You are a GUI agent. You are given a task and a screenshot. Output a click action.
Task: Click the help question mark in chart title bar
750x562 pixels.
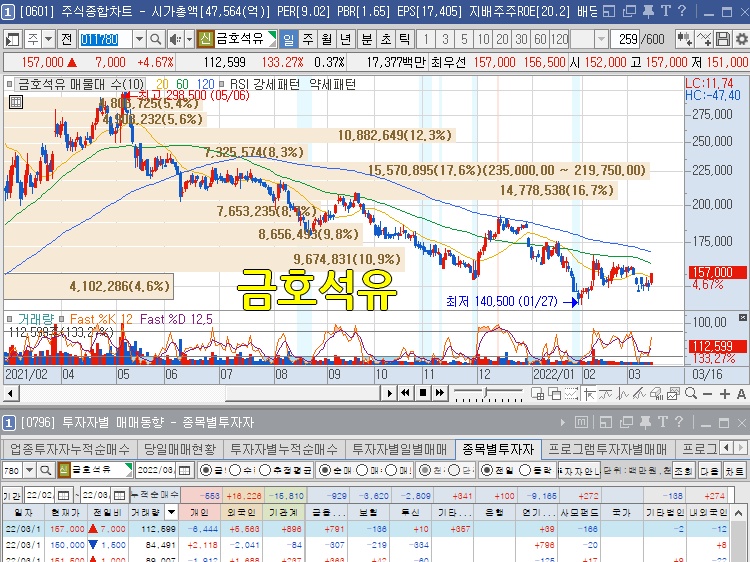pos(682,11)
